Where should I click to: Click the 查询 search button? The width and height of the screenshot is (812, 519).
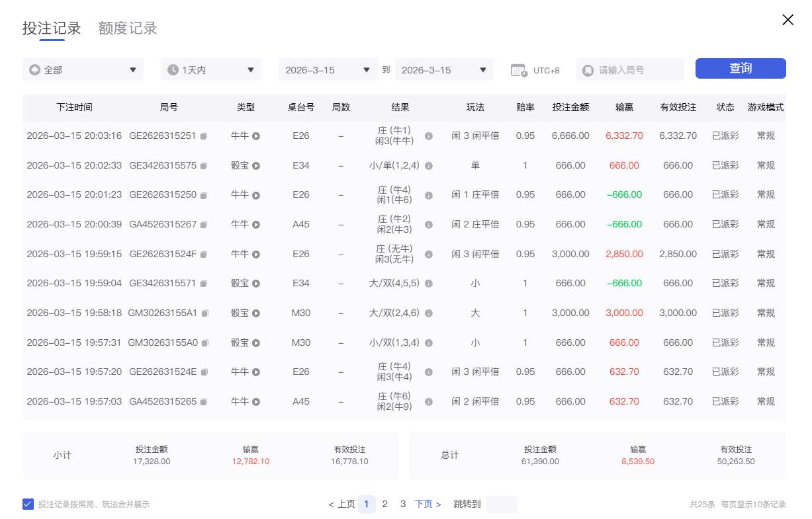tap(740, 68)
